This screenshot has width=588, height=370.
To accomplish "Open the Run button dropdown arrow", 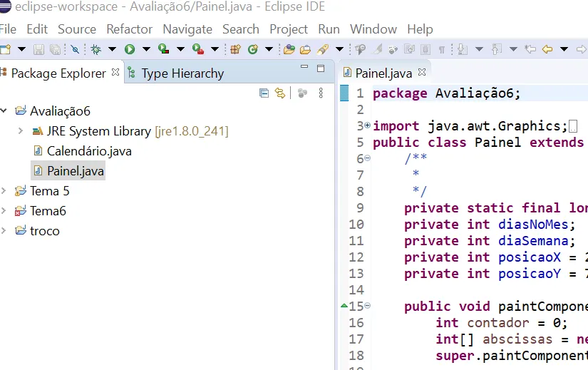I will [x=146, y=49].
